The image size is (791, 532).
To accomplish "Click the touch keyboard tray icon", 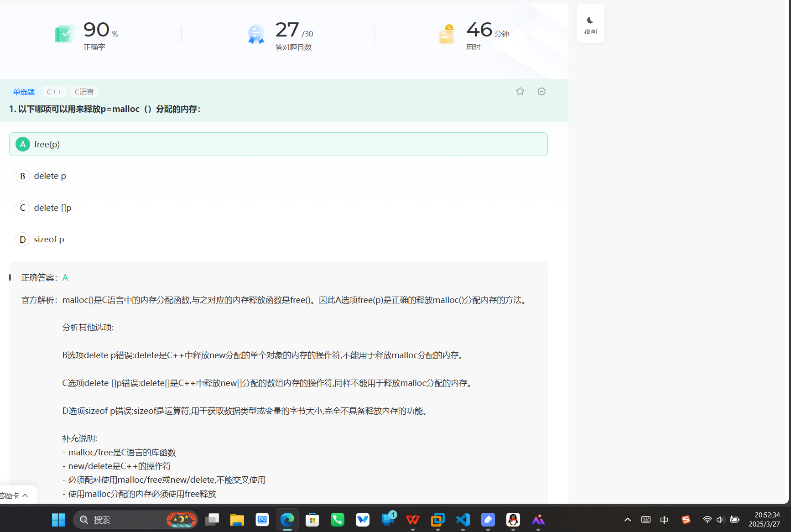I will pyautogui.click(x=646, y=520).
